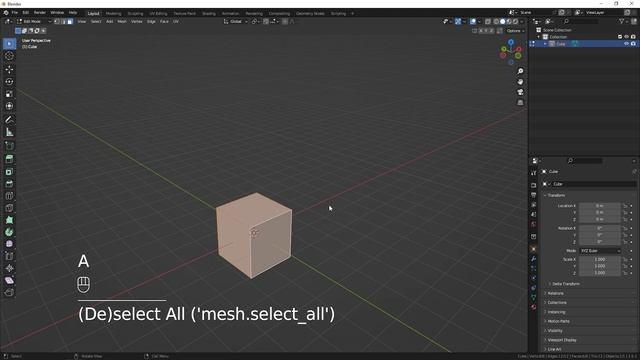Select the Measure tool
Viewport: 640px width, 360px height.
click(x=9, y=132)
